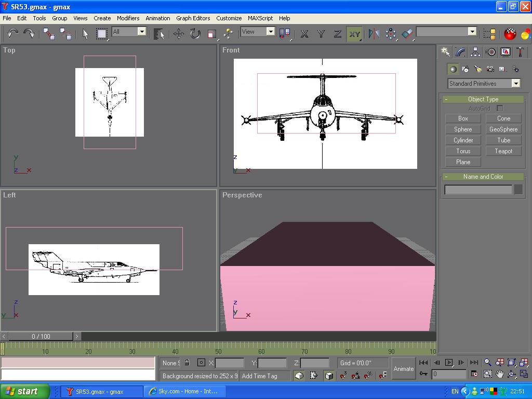Choose the Cameras category icon
Screen dimensions: 532x399
point(490,69)
